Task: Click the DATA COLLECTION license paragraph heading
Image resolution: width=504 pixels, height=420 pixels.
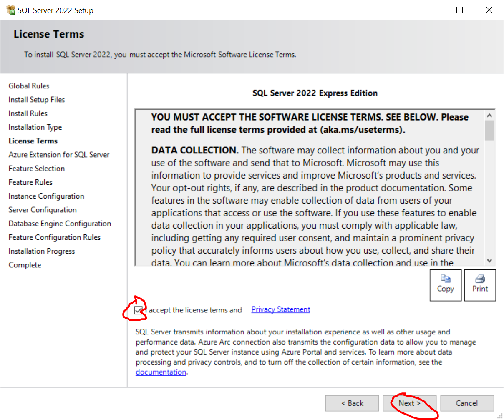Action: (195, 150)
